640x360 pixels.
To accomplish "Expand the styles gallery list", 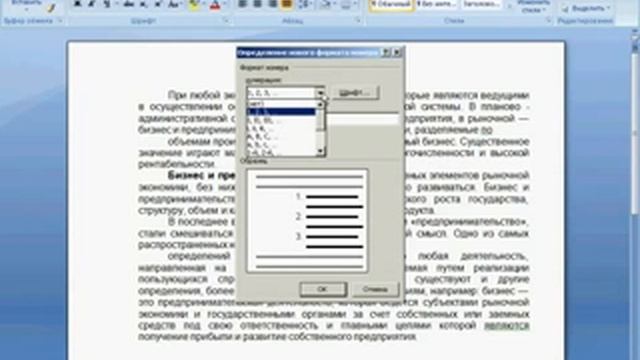I will [510, 6].
